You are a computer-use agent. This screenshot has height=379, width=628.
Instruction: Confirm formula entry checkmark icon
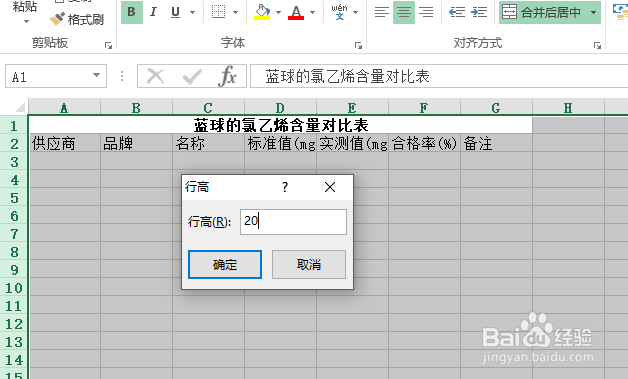pyautogui.click(x=192, y=76)
